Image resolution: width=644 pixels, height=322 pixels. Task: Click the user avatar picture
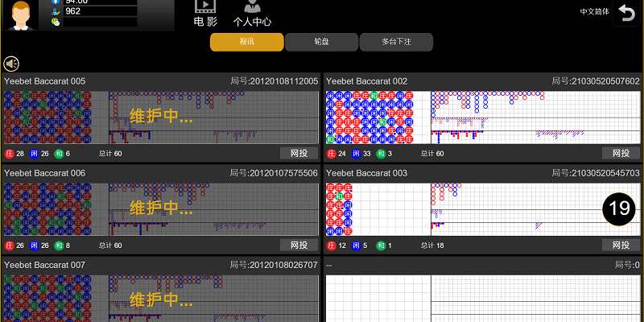point(21,15)
